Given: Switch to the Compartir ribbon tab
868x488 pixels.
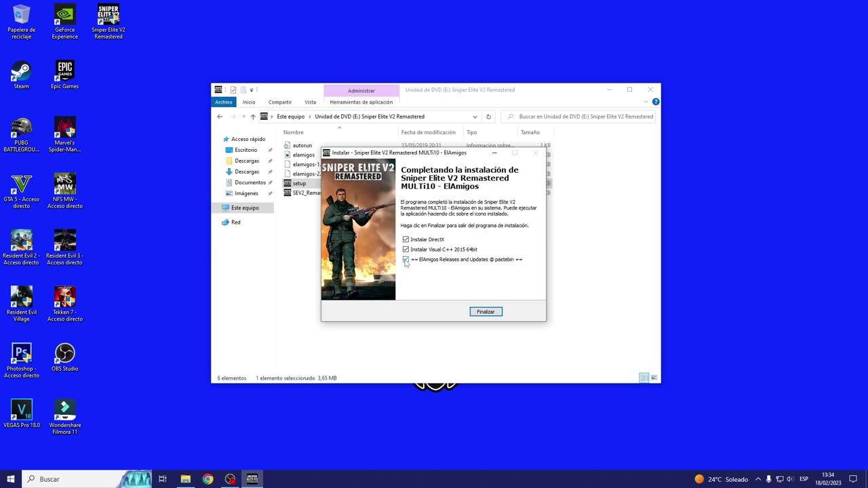Looking at the screenshot, I should click(x=280, y=102).
